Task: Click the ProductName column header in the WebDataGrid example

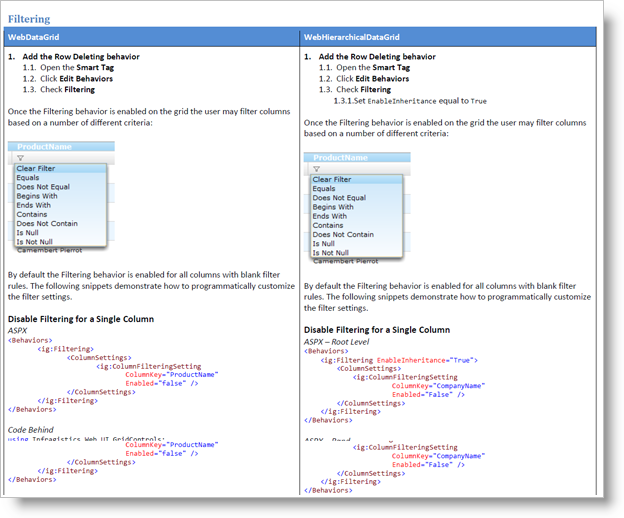Action: point(45,147)
